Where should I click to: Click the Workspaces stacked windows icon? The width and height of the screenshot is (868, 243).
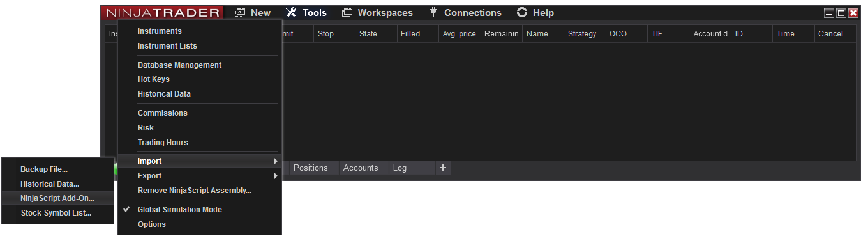click(x=347, y=13)
